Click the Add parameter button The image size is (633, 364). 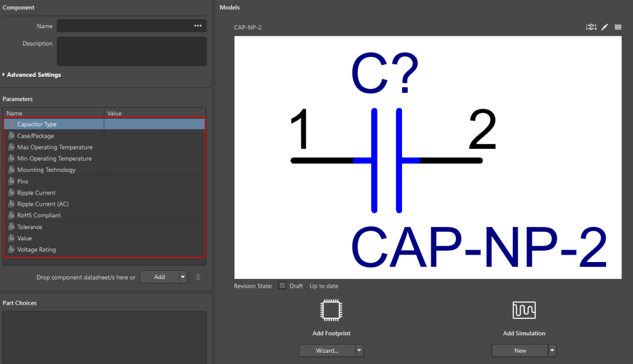point(159,277)
